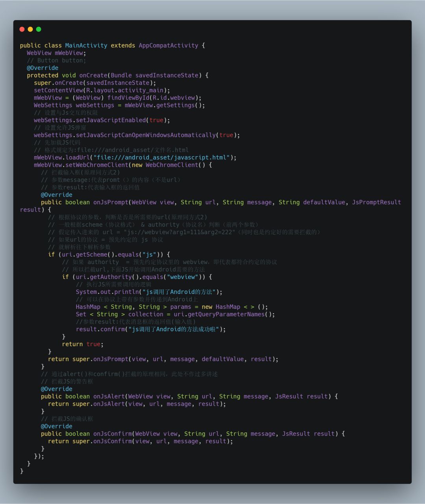Select the 'if (uri.getScheme().equals("js"))' line
Image resolution: width=425 pixels, height=504 pixels.
pyautogui.click(x=109, y=255)
